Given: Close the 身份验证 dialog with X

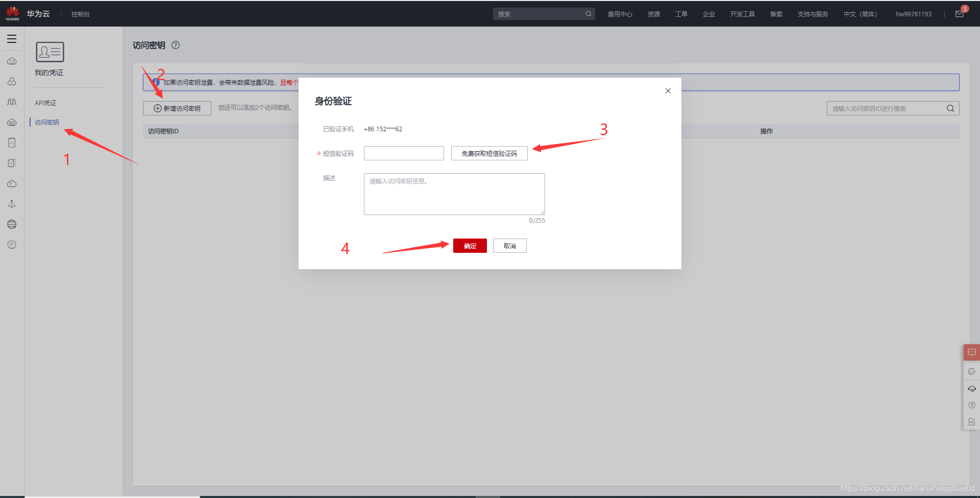Looking at the screenshot, I should click(668, 91).
